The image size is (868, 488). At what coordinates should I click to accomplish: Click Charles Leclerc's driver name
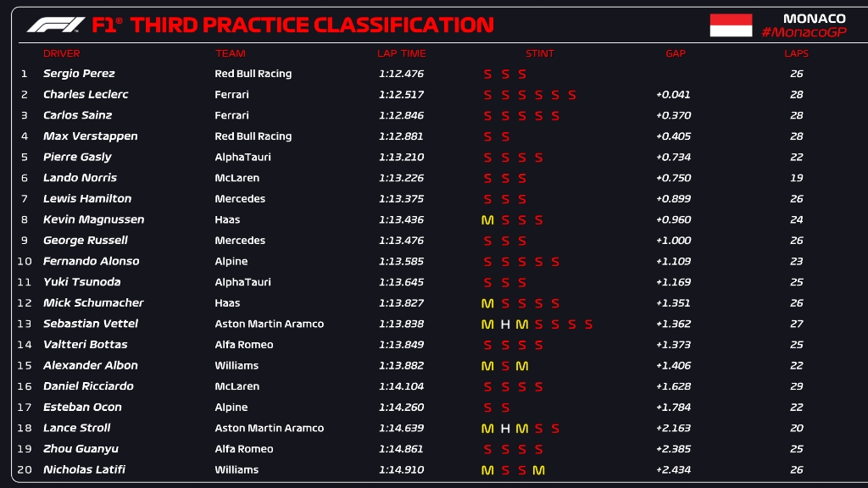[86, 95]
